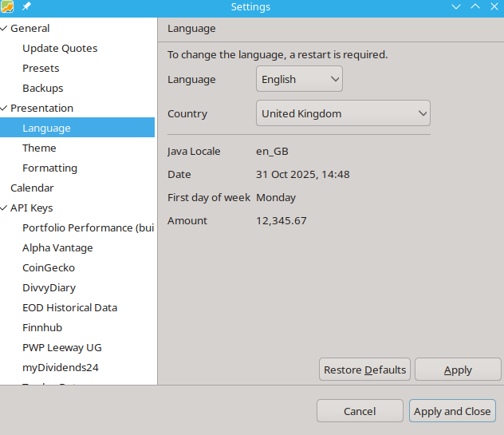This screenshot has width=504, height=435.
Task: Click the Restore Defaults button
Action: click(364, 370)
